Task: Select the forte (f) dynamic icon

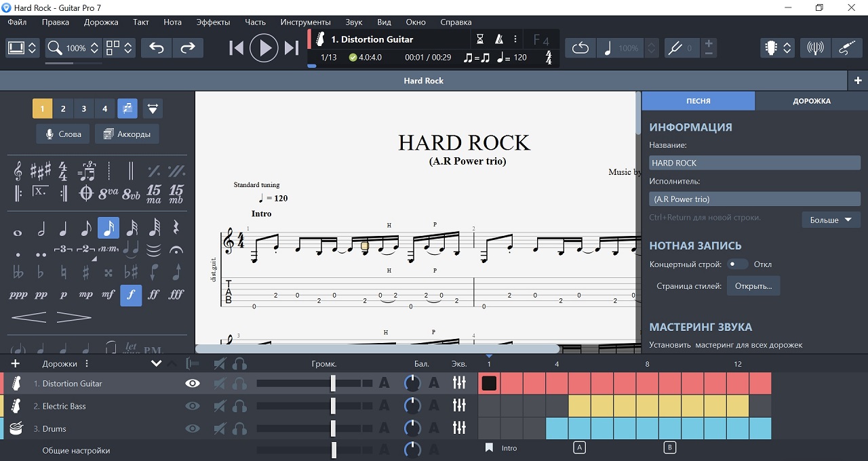Action: coord(131,295)
